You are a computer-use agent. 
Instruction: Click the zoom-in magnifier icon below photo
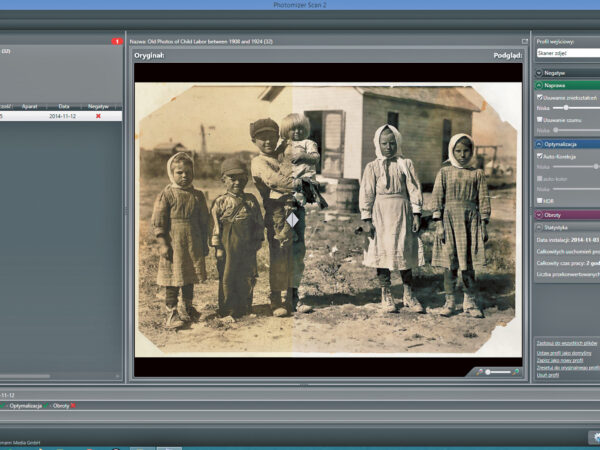pyautogui.click(x=516, y=372)
